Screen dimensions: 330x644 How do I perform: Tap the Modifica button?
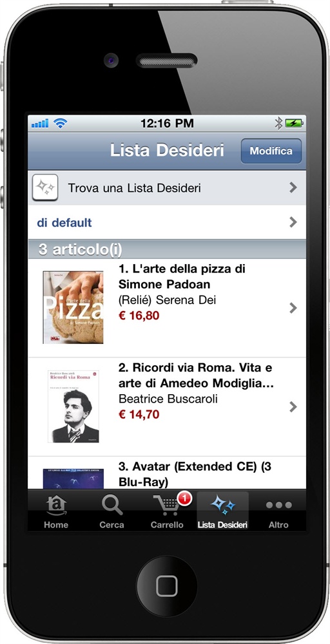tap(271, 151)
